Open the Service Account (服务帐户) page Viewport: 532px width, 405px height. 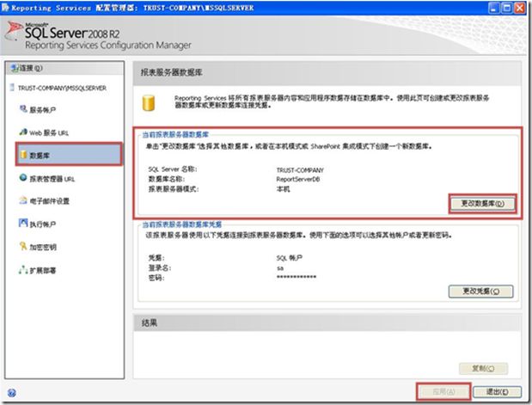click(x=42, y=110)
